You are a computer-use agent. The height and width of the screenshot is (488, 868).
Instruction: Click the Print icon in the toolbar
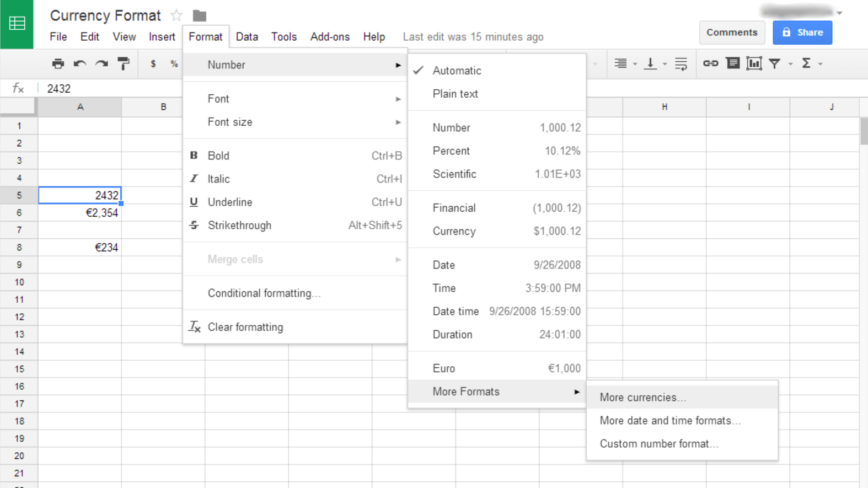click(58, 64)
